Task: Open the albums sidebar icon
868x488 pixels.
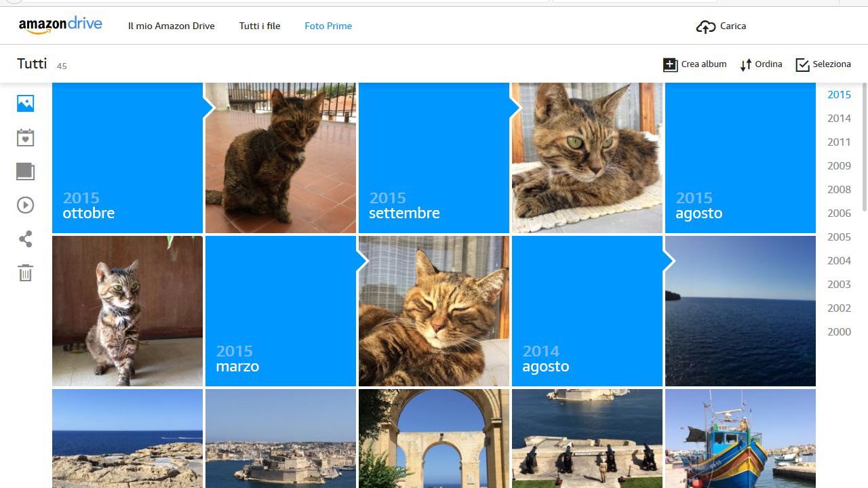Action: 25,171
